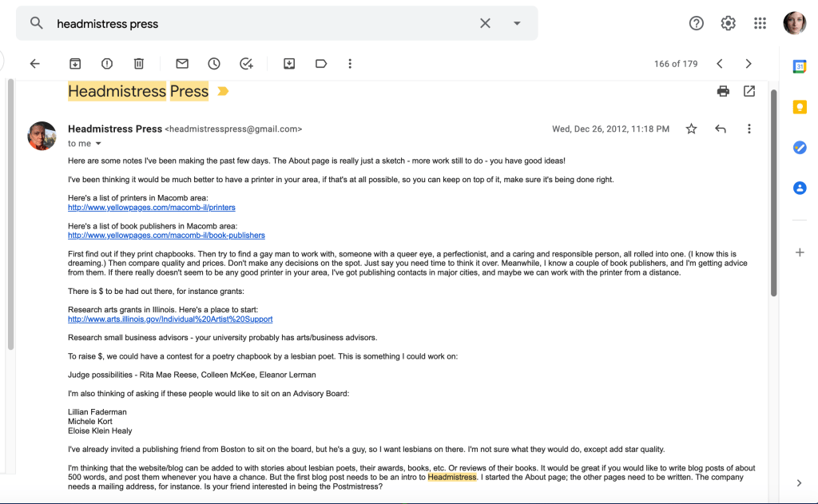
Task: Go back to the search results
Action: click(x=34, y=64)
